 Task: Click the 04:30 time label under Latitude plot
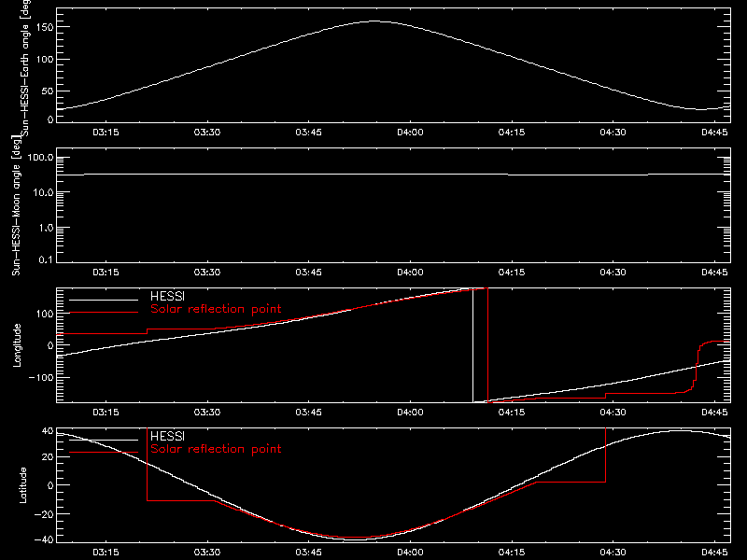tap(613, 552)
